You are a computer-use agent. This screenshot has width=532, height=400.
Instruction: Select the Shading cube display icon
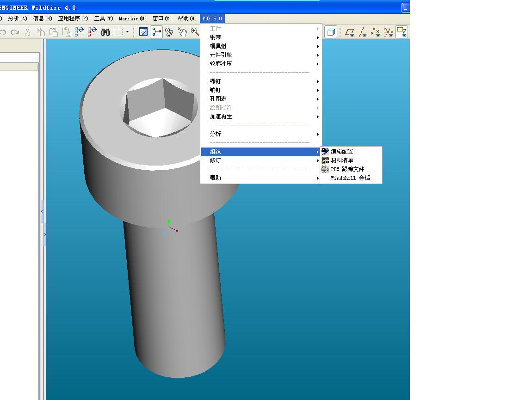tap(331, 32)
